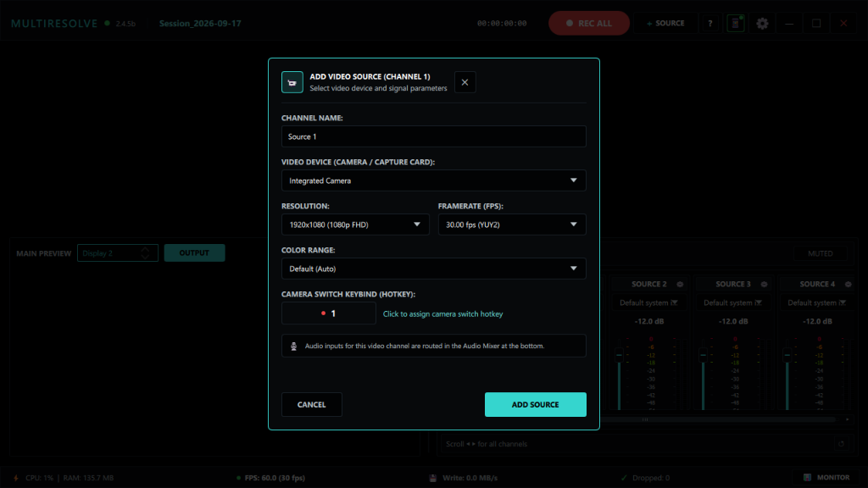
Task: Click the 00:00:00:00 timecode display
Action: point(502,23)
